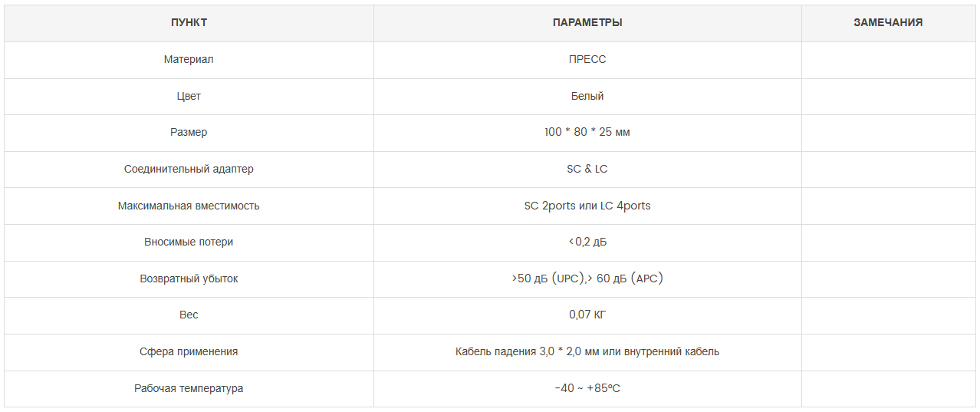Select Максимальная вместимость row label

point(189,206)
